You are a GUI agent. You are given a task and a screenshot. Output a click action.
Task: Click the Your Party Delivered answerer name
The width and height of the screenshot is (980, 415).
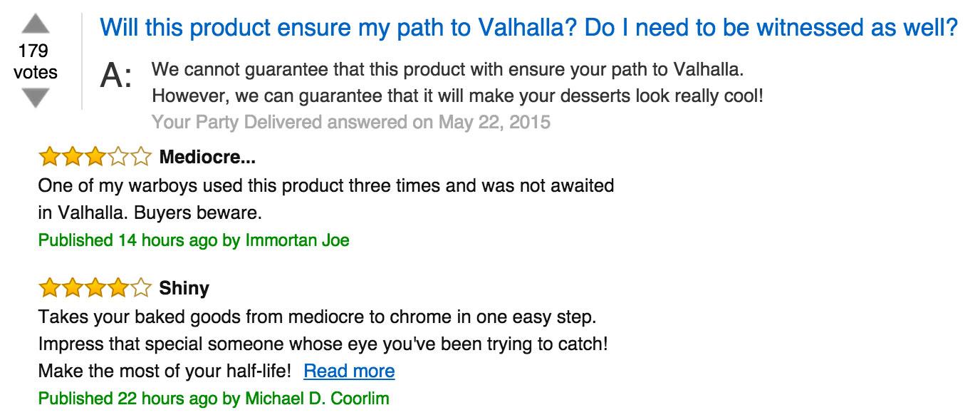236,122
